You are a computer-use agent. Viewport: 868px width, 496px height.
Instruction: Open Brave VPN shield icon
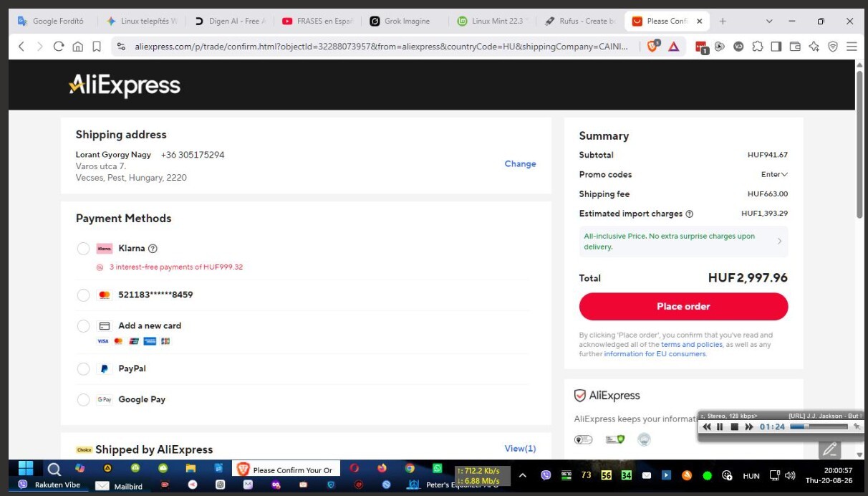pos(833,47)
